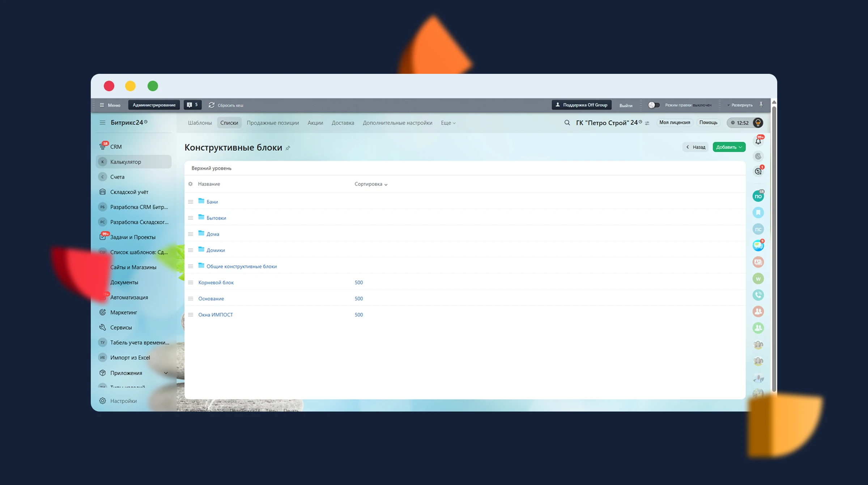
Task: Open the Корневой блок link
Action: [x=216, y=282]
